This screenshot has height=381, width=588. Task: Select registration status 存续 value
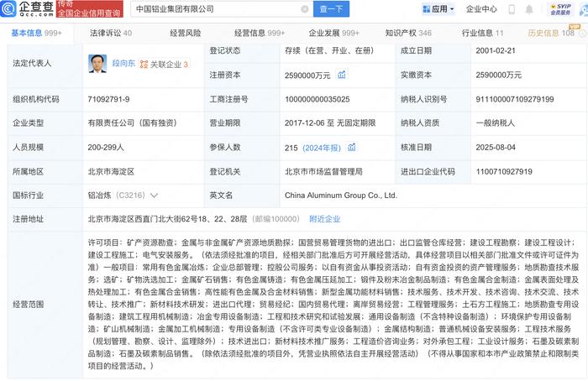(x=329, y=50)
